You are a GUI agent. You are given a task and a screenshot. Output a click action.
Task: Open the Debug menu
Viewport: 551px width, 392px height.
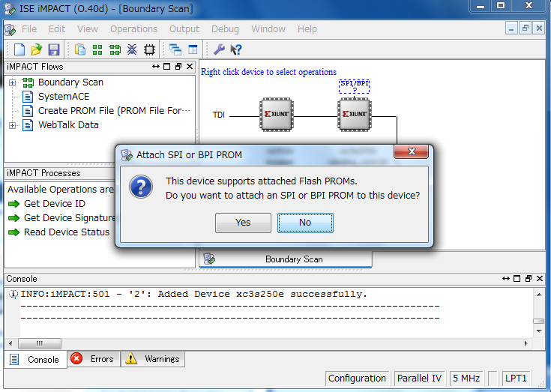pyautogui.click(x=225, y=28)
